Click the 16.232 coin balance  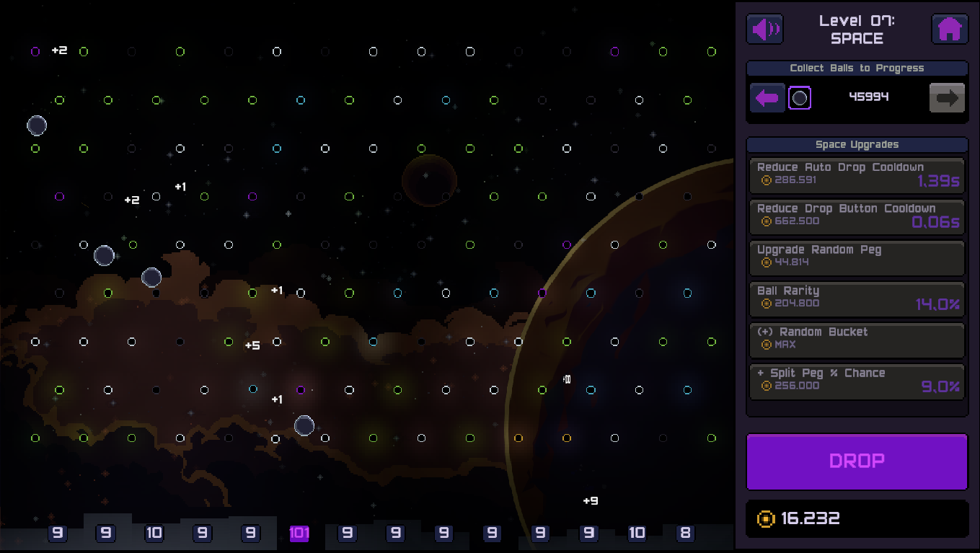click(811, 518)
